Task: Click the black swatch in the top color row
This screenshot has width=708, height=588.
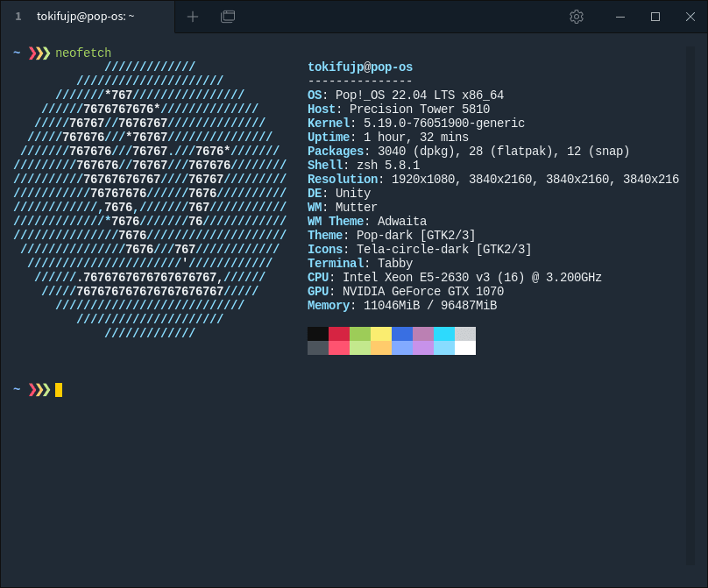Action: 318,334
